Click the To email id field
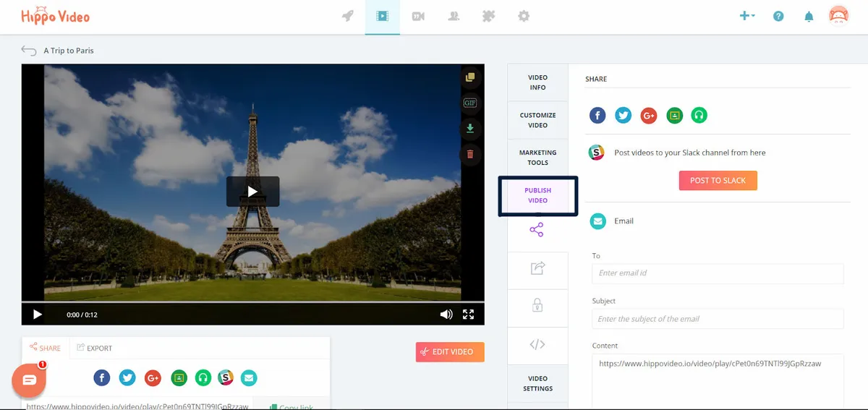This screenshot has height=410, width=868. click(718, 273)
